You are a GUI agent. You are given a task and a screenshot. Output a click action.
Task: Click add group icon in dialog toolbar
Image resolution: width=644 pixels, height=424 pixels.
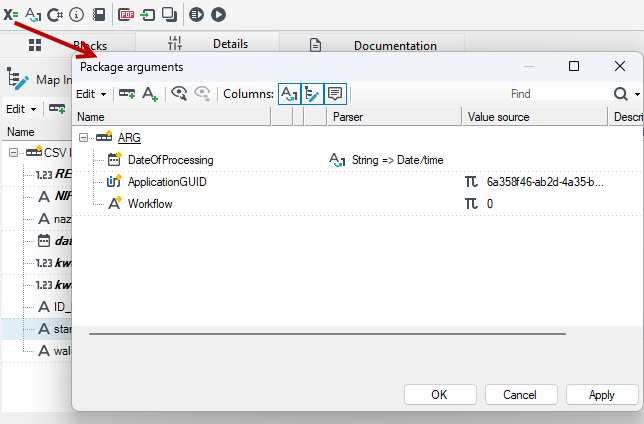pos(127,94)
